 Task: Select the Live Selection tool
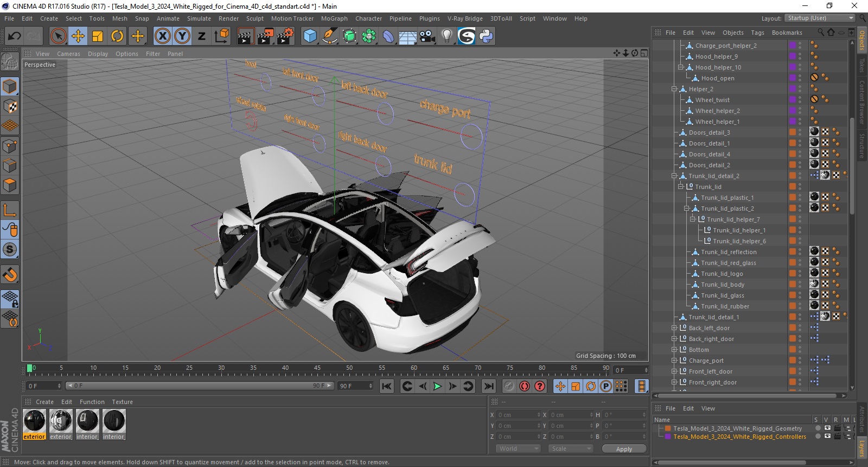[58, 36]
